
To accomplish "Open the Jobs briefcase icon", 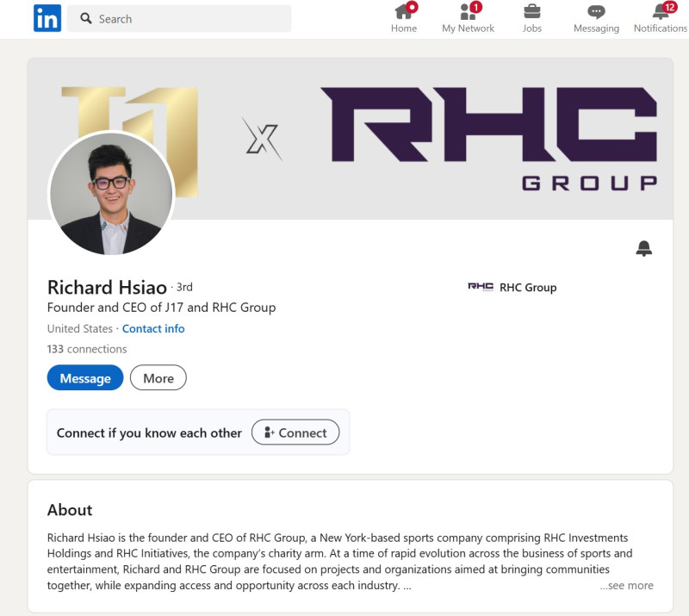I will point(532,11).
